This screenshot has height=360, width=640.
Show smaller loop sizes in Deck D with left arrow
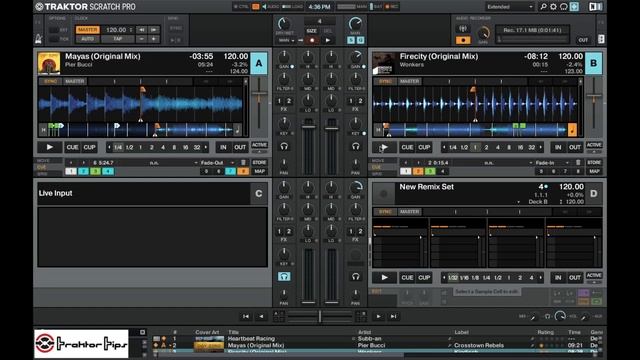tap(444, 278)
